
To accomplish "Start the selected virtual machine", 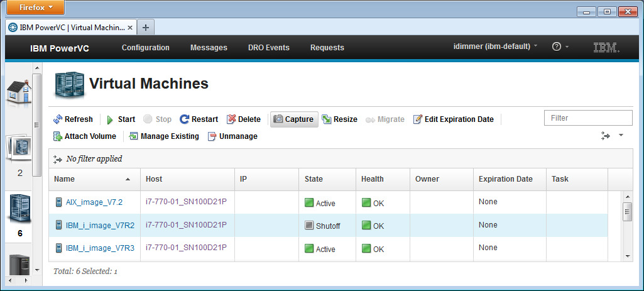I will [x=121, y=119].
